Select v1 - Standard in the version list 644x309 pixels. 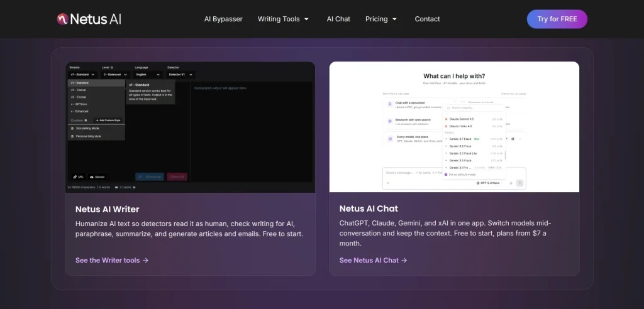96,83
